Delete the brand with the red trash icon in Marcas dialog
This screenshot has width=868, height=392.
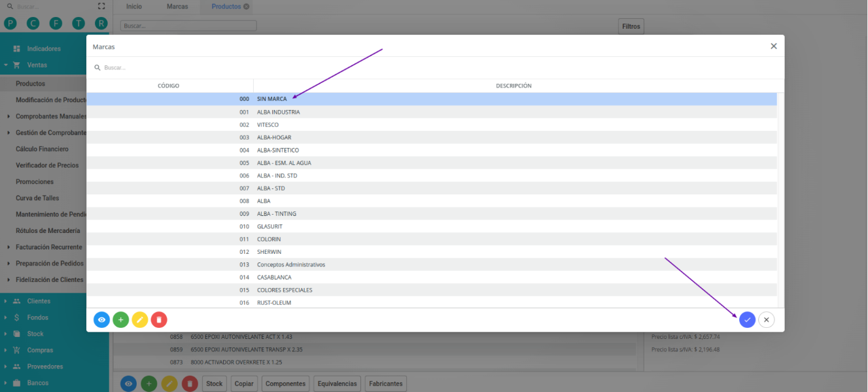coord(159,320)
